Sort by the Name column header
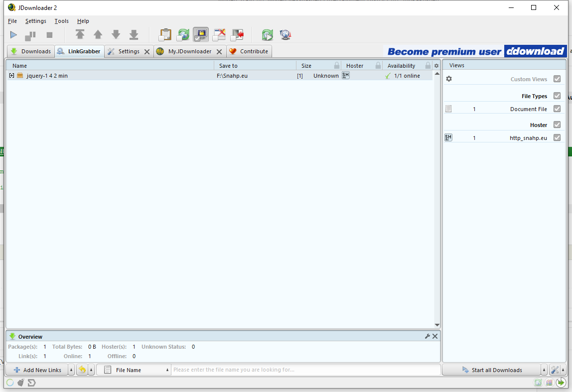This screenshot has height=392, width=572. point(110,66)
